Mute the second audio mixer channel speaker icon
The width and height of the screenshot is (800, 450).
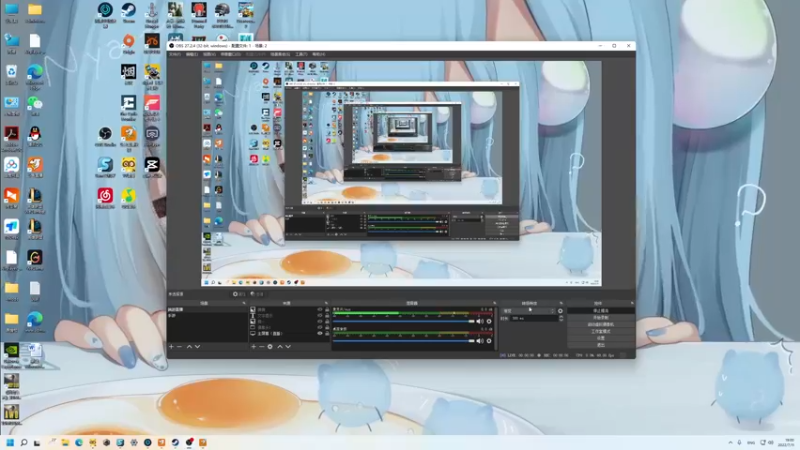pos(480,341)
